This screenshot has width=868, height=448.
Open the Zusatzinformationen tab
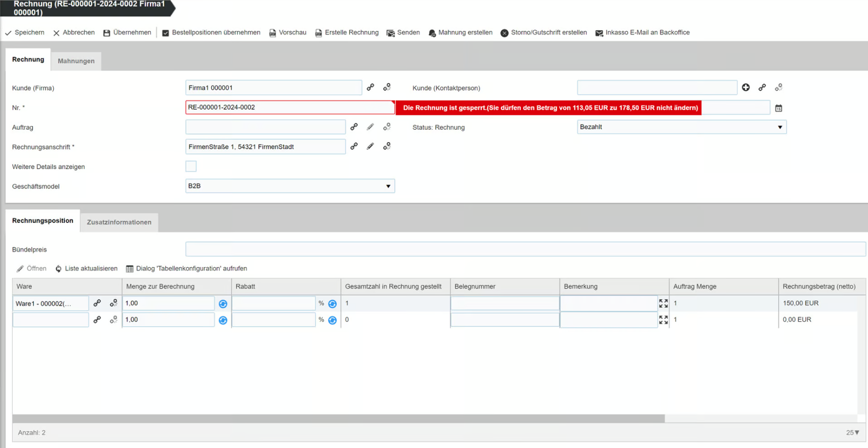pos(119,222)
